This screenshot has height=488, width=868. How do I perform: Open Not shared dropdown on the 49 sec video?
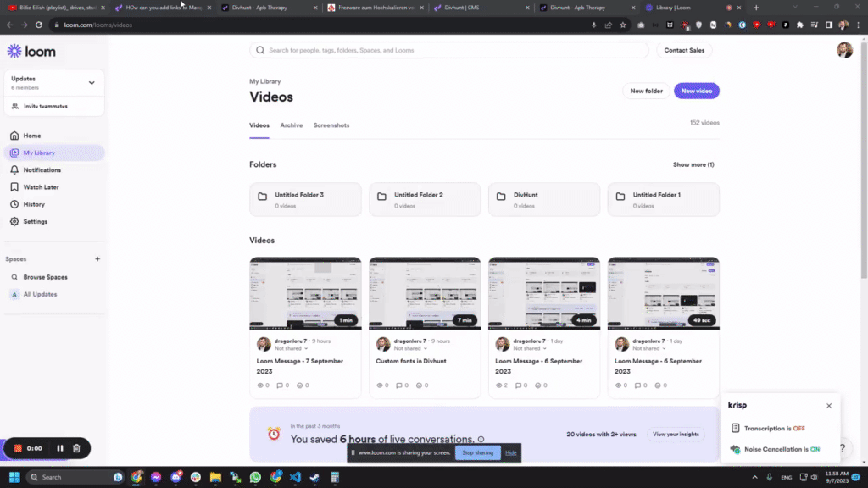(x=649, y=348)
